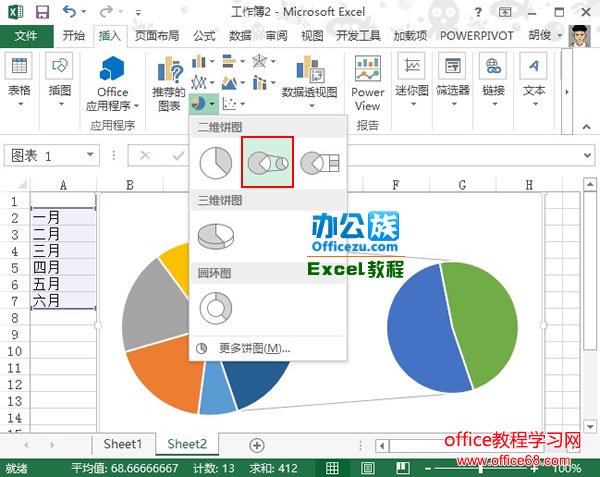Show more ribbon commands arrow

coord(567,92)
